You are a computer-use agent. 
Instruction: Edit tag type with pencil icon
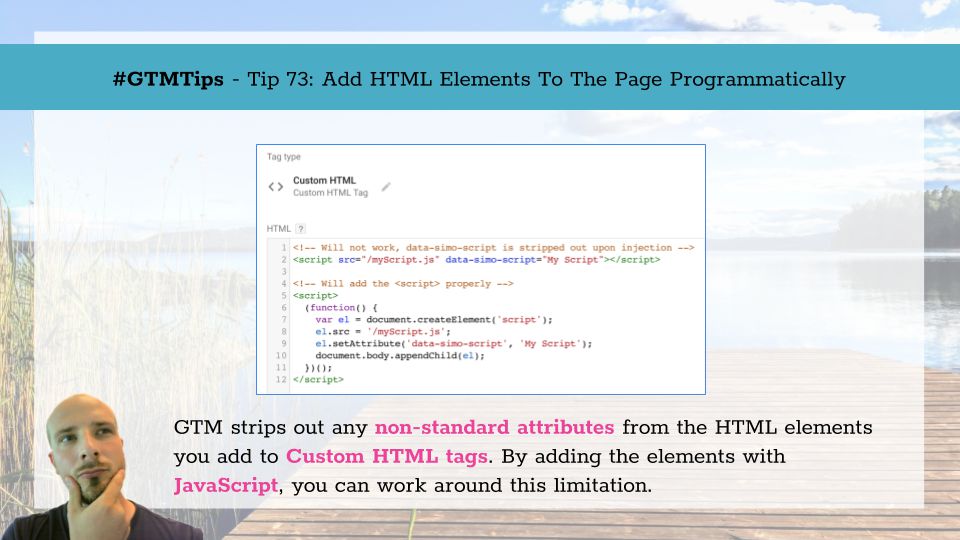pyautogui.click(x=386, y=187)
